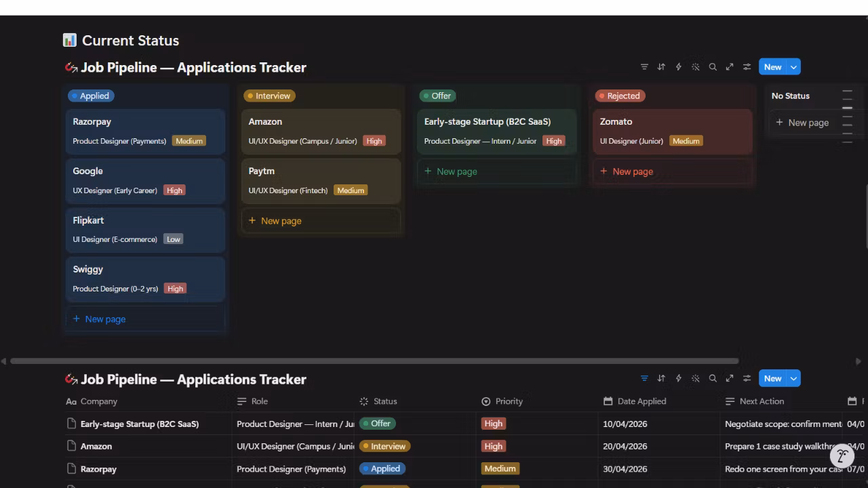Image resolution: width=868 pixels, height=488 pixels.
Task: Open the Priority column header menu
Action: pyautogui.click(x=502, y=401)
